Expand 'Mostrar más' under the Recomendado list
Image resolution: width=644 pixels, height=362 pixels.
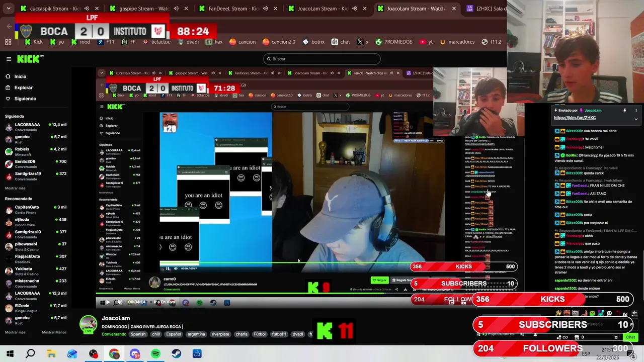(x=15, y=332)
